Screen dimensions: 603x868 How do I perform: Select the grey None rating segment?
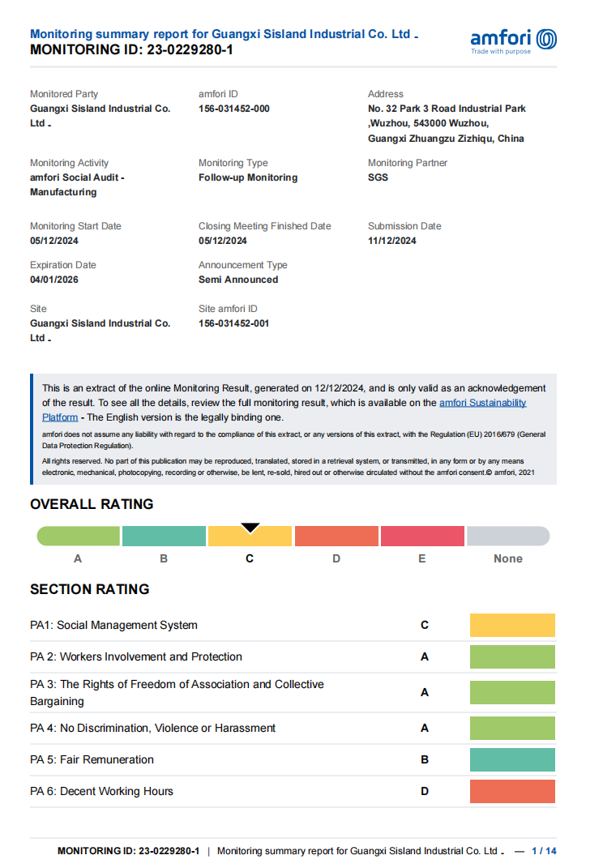click(508, 536)
